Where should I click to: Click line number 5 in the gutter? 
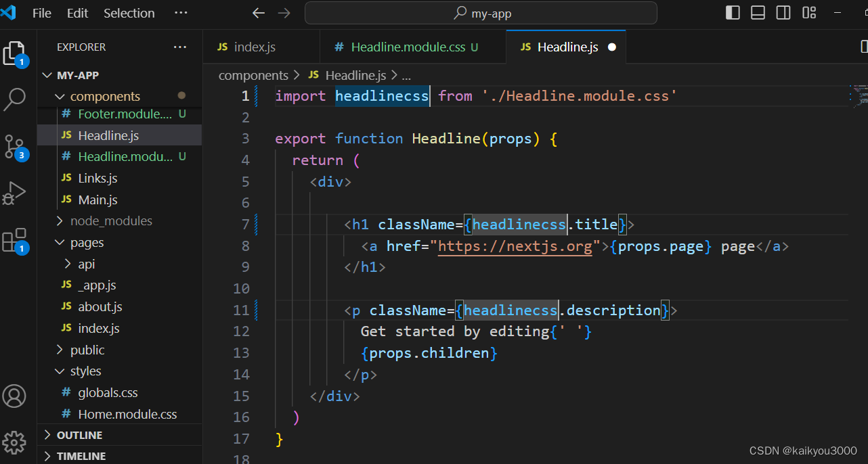(245, 181)
